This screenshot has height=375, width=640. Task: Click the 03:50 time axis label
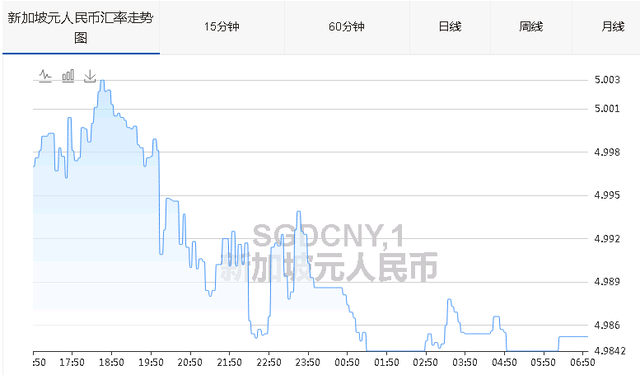(465, 362)
